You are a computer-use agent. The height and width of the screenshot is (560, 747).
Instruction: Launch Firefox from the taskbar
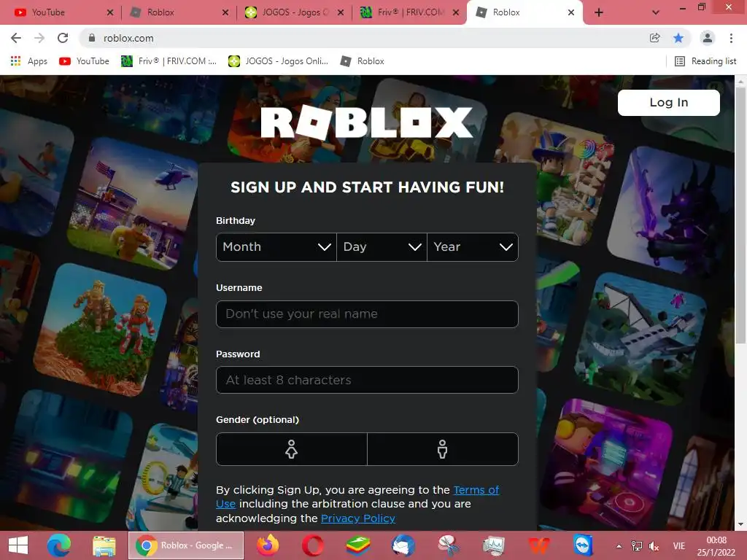tap(268, 545)
